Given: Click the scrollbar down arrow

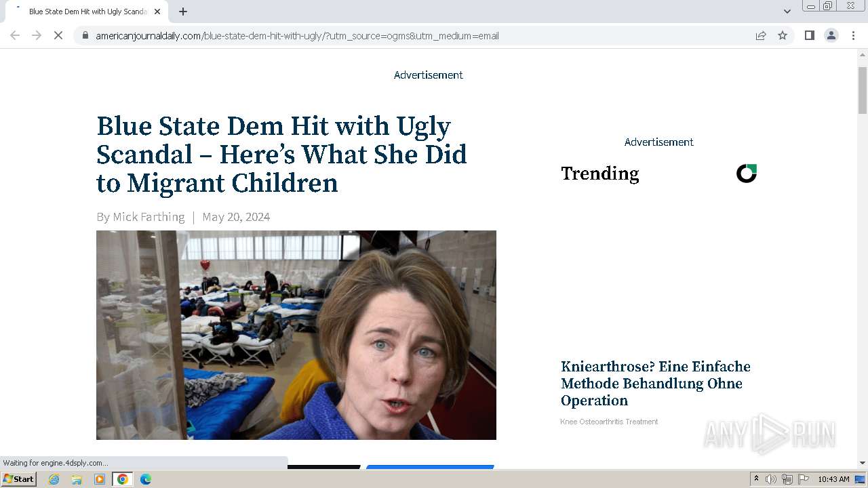Looking at the screenshot, I should (x=863, y=463).
